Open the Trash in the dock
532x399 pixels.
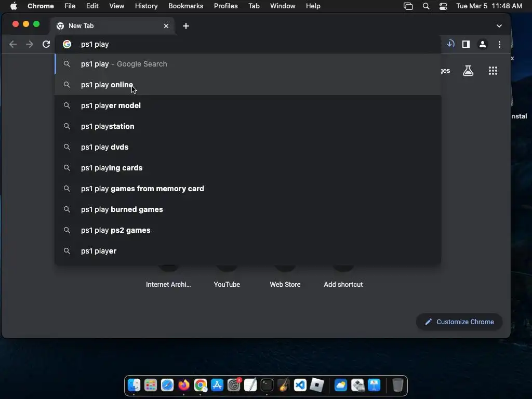pyautogui.click(x=397, y=385)
